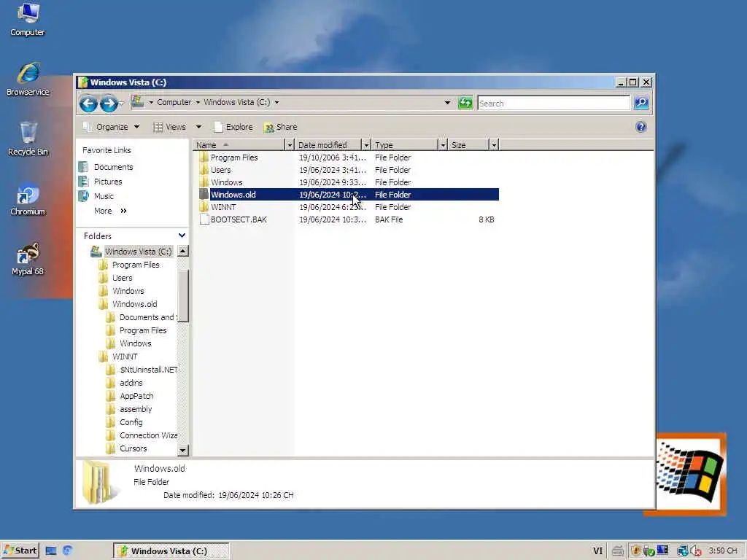Click the security shield tray icon
This screenshot has width=747, height=560.
click(635, 551)
